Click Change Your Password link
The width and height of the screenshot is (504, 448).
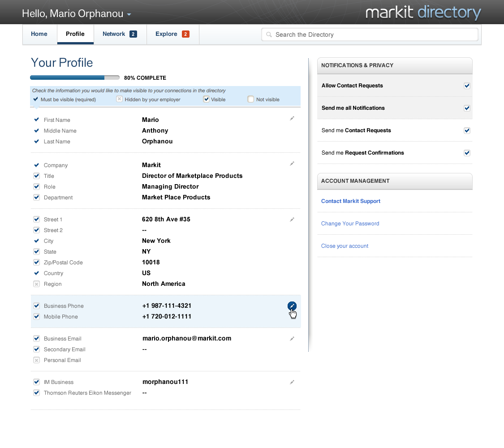pos(350,224)
